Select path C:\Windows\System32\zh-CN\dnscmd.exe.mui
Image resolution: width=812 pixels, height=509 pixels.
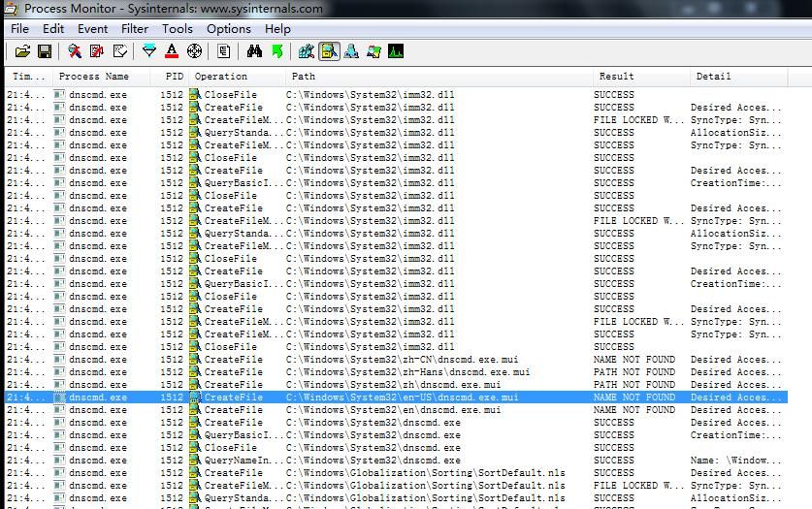[x=402, y=360]
